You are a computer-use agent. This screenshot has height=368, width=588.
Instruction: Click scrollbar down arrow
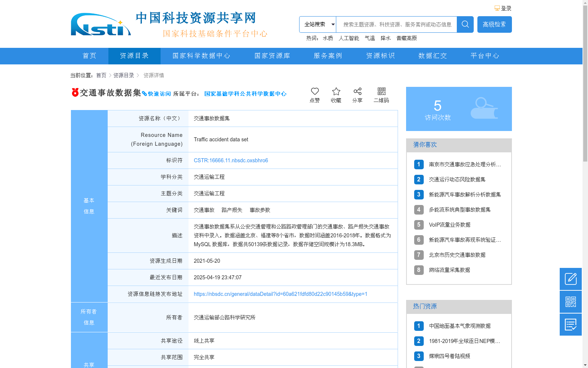(585, 365)
